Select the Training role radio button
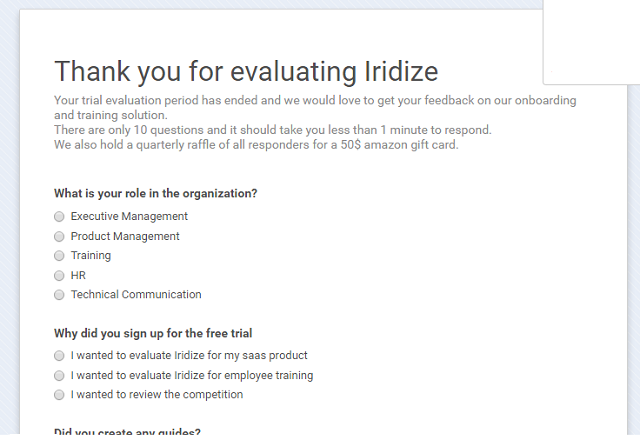Image resolution: width=640 pixels, height=440 pixels. point(59,256)
